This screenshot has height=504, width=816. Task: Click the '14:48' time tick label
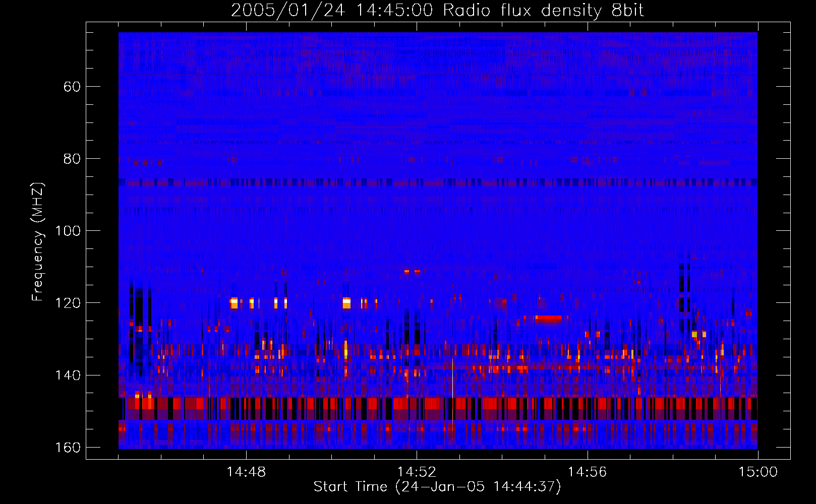(x=246, y=472)
